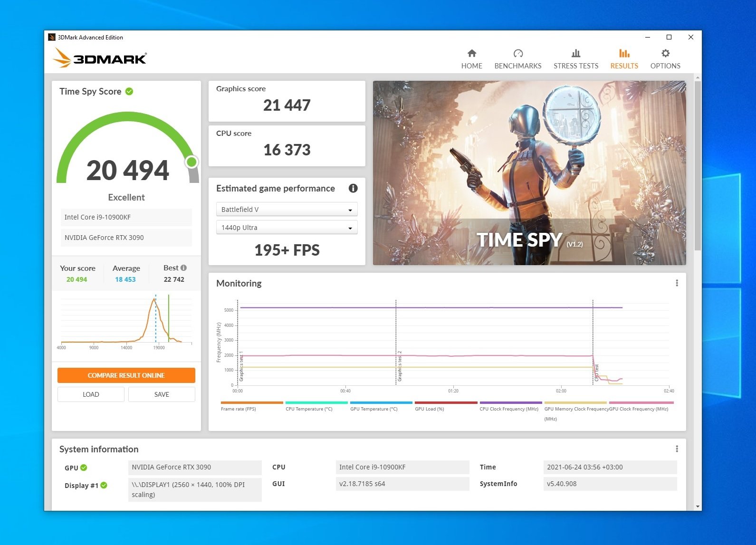Click the 3DMark logo
The image size is (756, 545).
coord(100,57)
